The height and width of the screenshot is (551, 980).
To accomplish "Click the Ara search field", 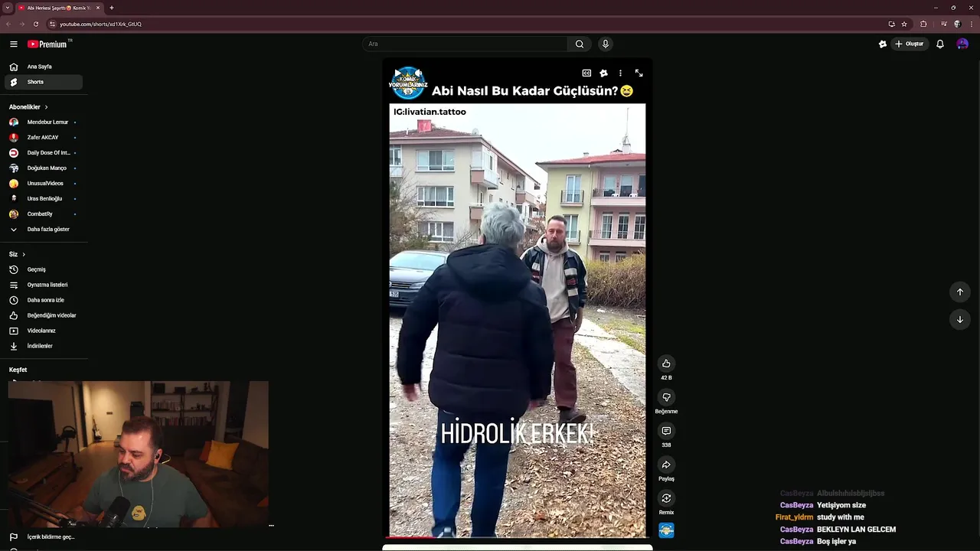I will (465, 44).
